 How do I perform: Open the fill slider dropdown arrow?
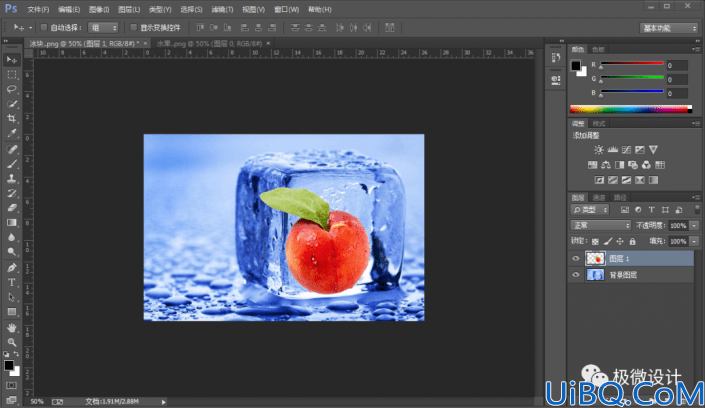[x=694, y=242]
